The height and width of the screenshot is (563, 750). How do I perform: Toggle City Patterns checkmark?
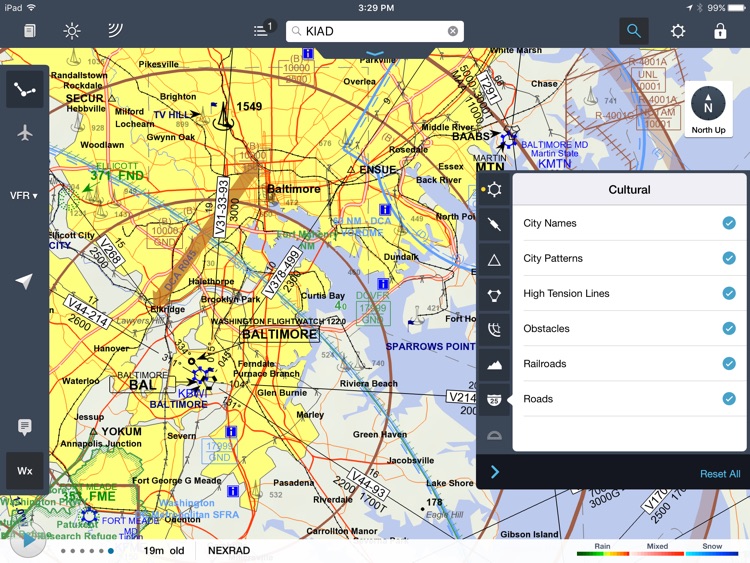click(729, 258)
